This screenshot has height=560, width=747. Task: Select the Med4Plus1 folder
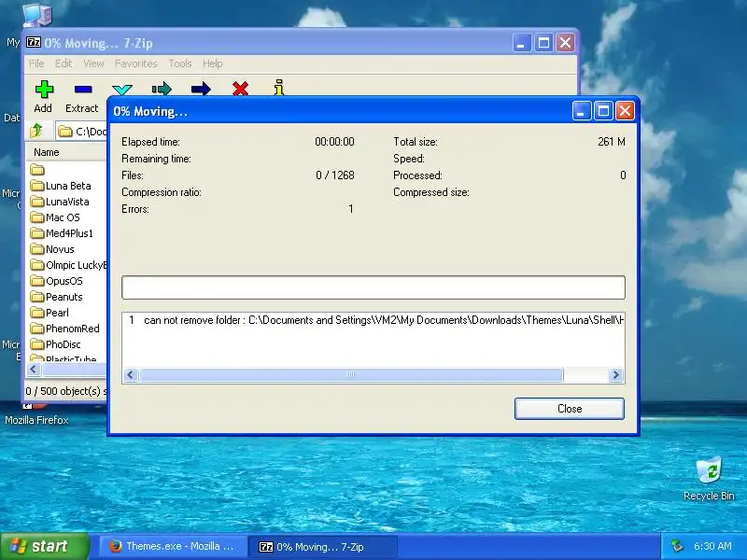coord(62,233)
